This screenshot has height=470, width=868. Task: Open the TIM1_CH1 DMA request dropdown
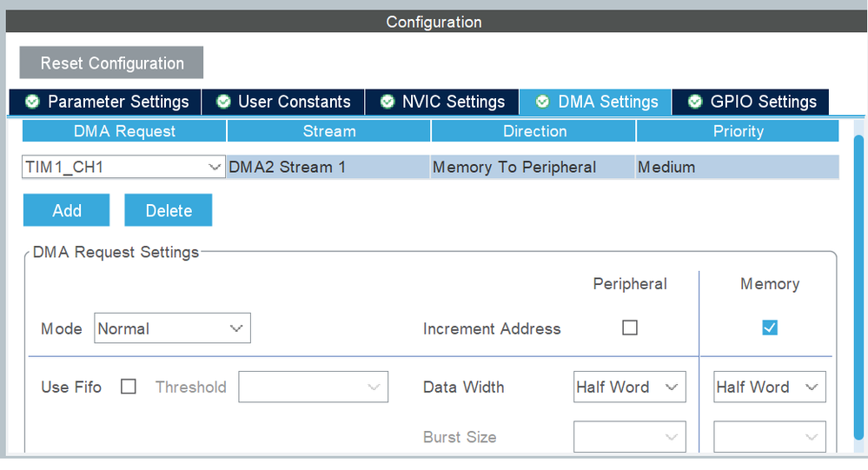coord(123,167)
